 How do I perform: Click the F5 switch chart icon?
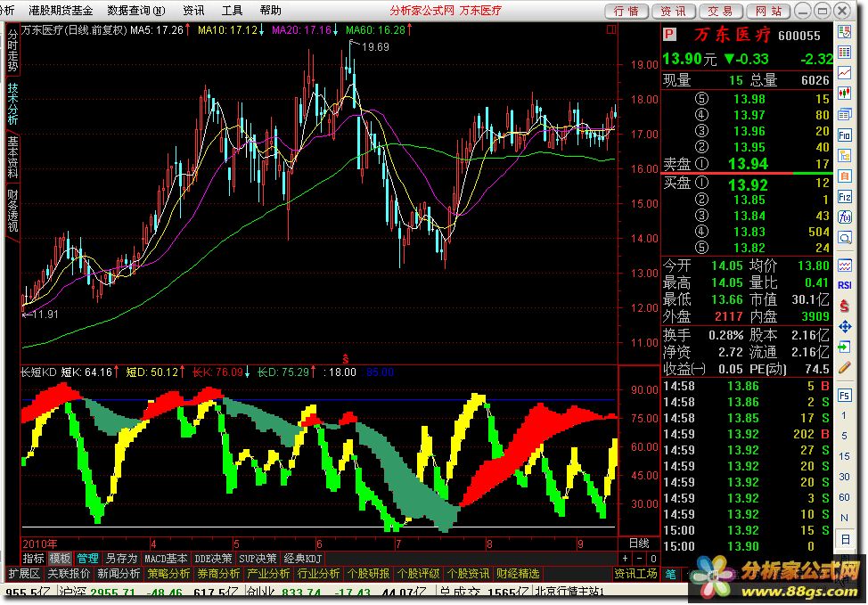click(844, 396)
